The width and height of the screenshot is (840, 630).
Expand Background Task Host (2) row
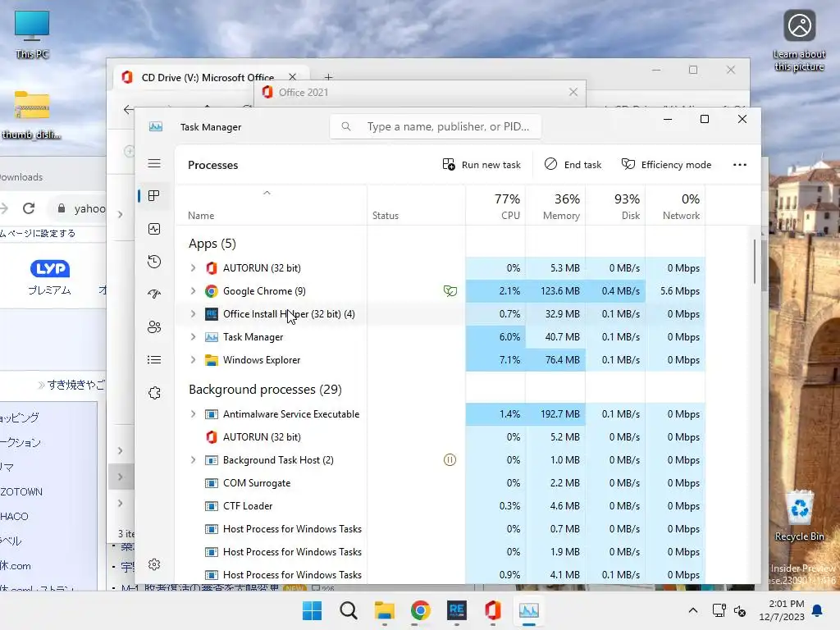coord(194,460)
